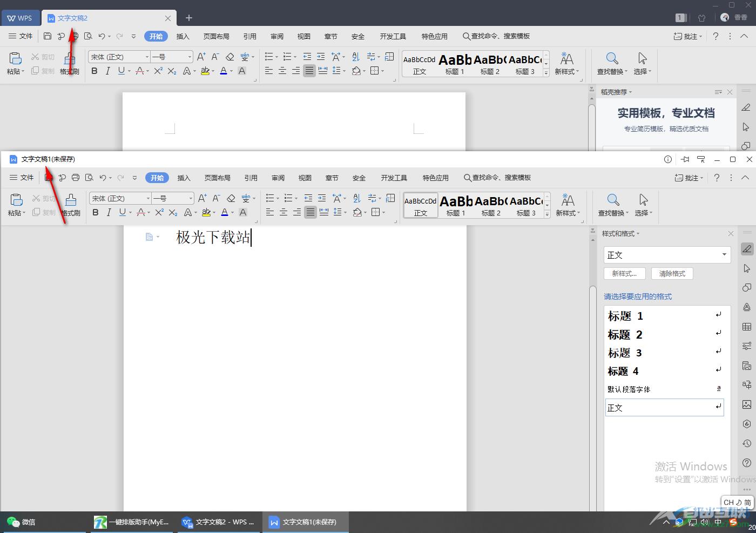This screenshot has width=756, height=533.
Task: Set left alignment in 文字文稿1 ribbon
Action: tap(270, 212)
